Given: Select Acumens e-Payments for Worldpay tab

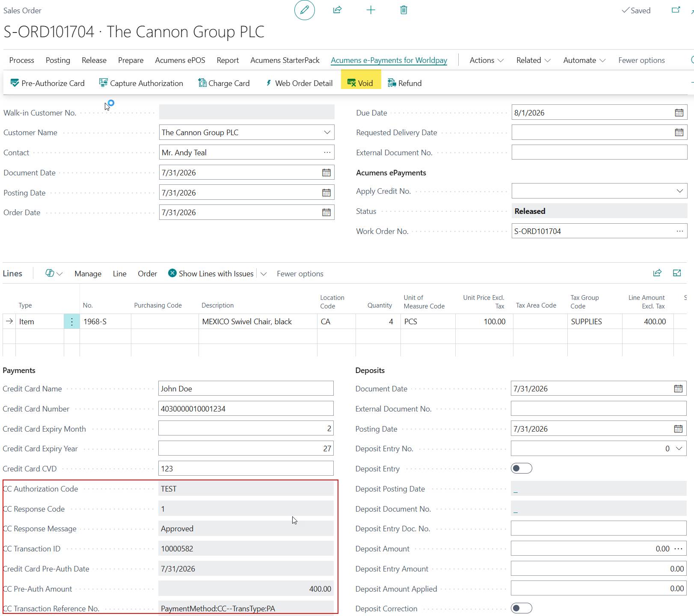Looking at the screenshot, I should [389, 60].
